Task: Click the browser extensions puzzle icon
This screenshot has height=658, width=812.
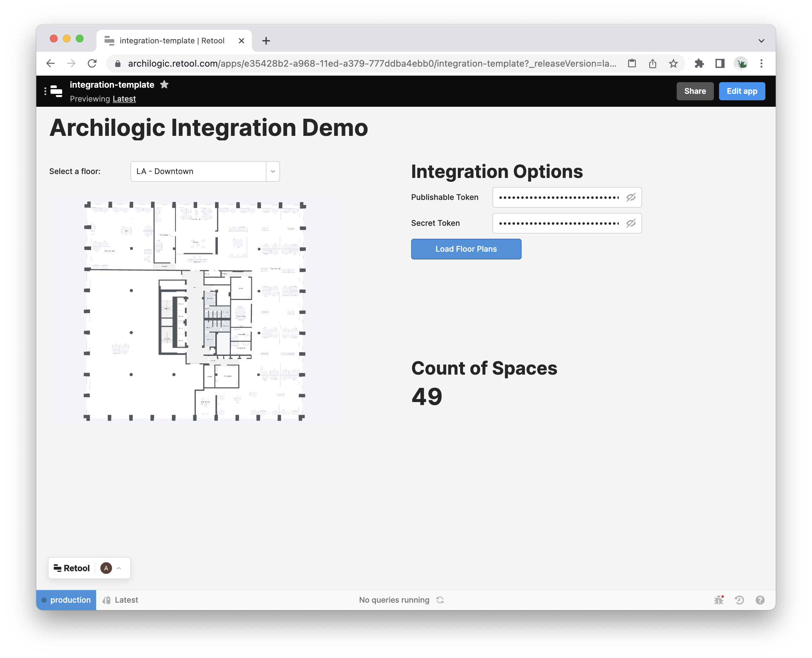Action: [x=699, y=63]
